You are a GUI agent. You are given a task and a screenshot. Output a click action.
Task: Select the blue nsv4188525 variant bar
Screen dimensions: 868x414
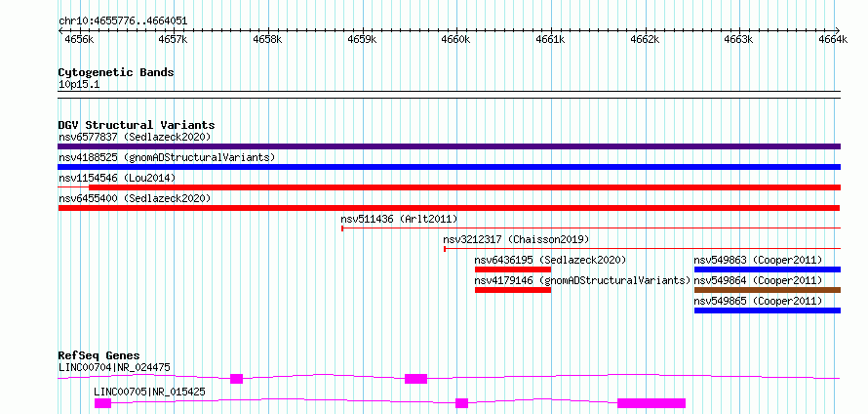pos(449,167)
